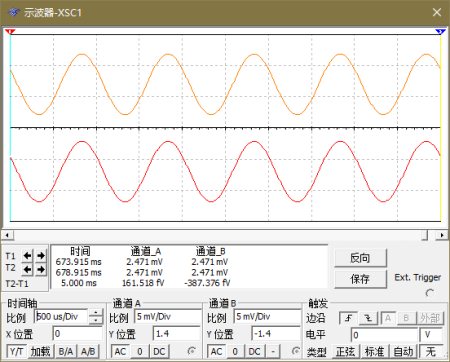Image resolution: width=450 pixels, height=362 pixels.
Task: Toggle the Ext. Trigger radio terminal
Action: pyautogui.click(x=430, y=293)
